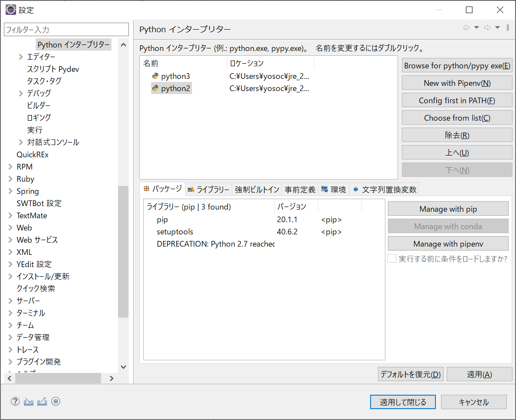The width and height of the screenshot is (516, 420).
Task: Click the export preferences icon
Action: (x=42, y=402)
